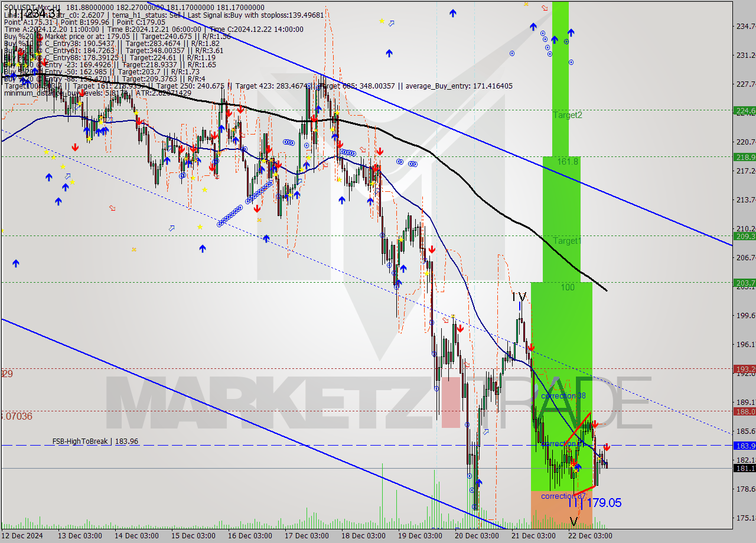Image resolution: width=756 pixels, height=543 pixels.
Task: Click the green 209.3 price tag on axis
Action: [744, 236]
